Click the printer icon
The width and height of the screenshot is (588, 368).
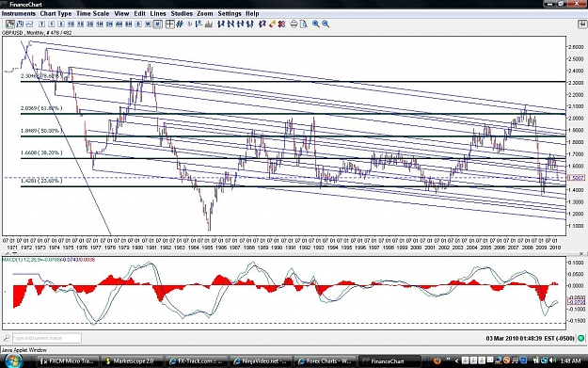pos(294,24)
